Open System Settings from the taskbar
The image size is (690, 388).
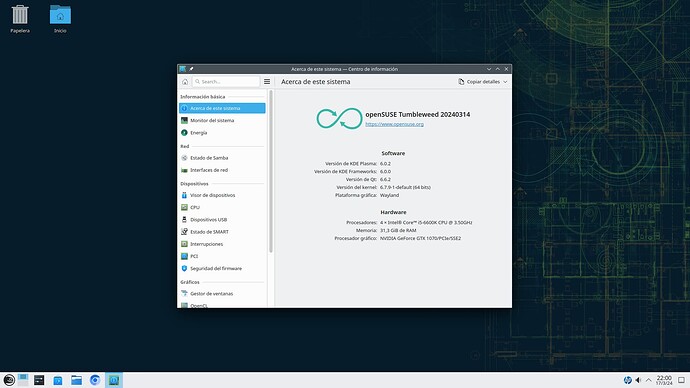point(39,380)
